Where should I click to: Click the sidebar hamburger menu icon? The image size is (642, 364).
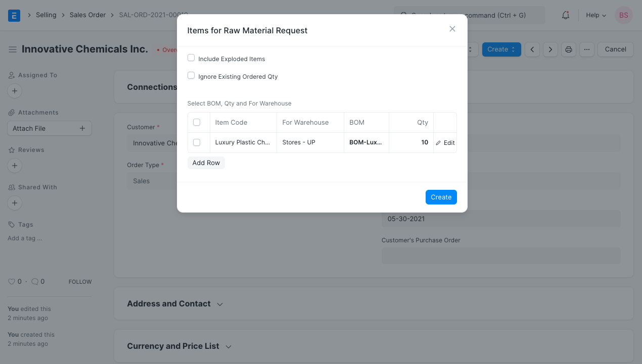(13, 49)
